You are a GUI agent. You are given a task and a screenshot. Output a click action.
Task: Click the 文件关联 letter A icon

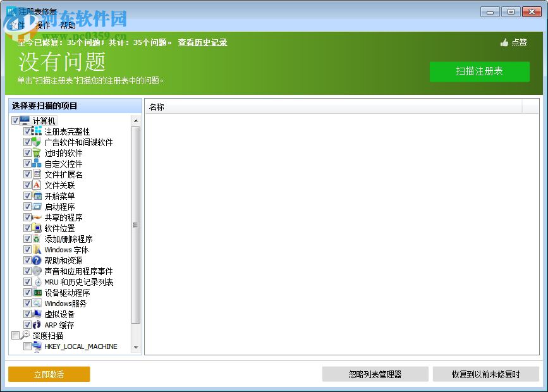(37, 185)
